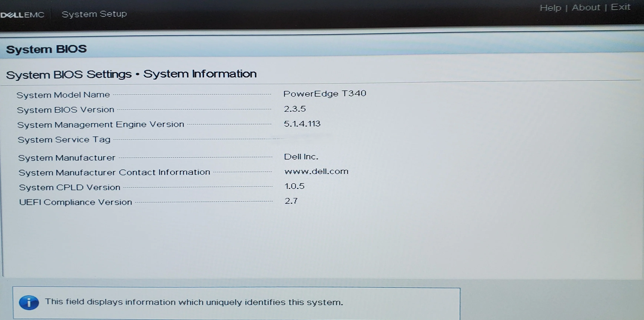The image size is (644, 320).
Task: Click the System BIOS heading
Action: coord(46,49)
